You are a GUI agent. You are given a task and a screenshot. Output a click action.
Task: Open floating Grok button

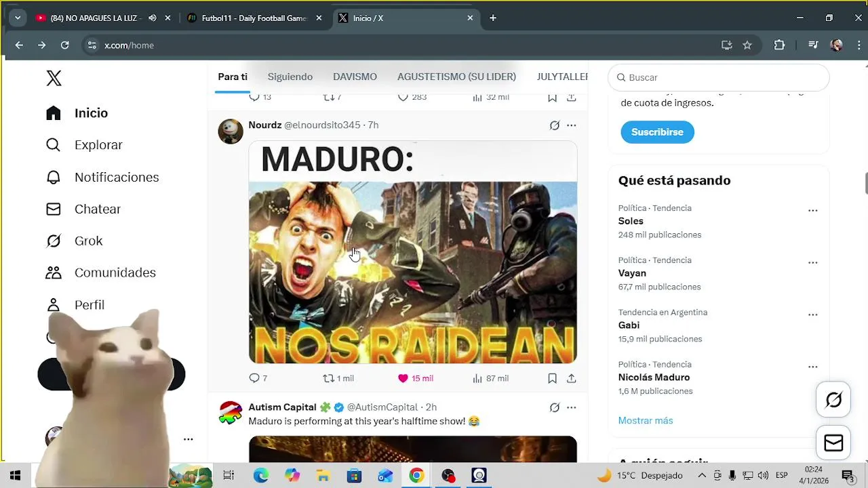click(833, 400)
